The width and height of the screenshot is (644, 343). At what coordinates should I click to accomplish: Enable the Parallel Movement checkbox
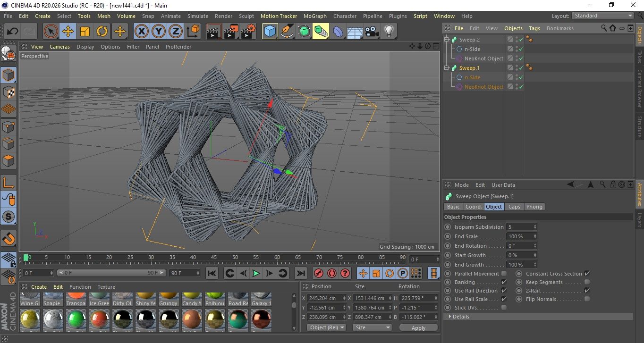[x=504, y=274]
